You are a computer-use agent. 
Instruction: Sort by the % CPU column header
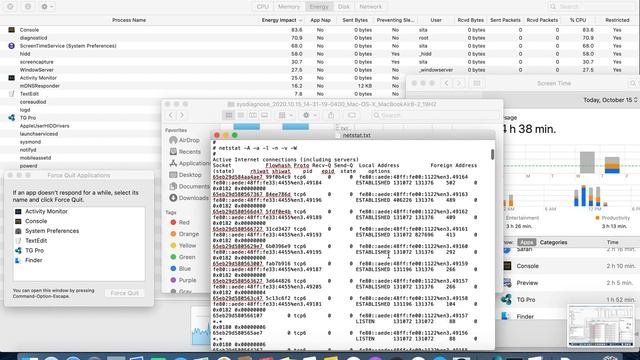(578, 20)
